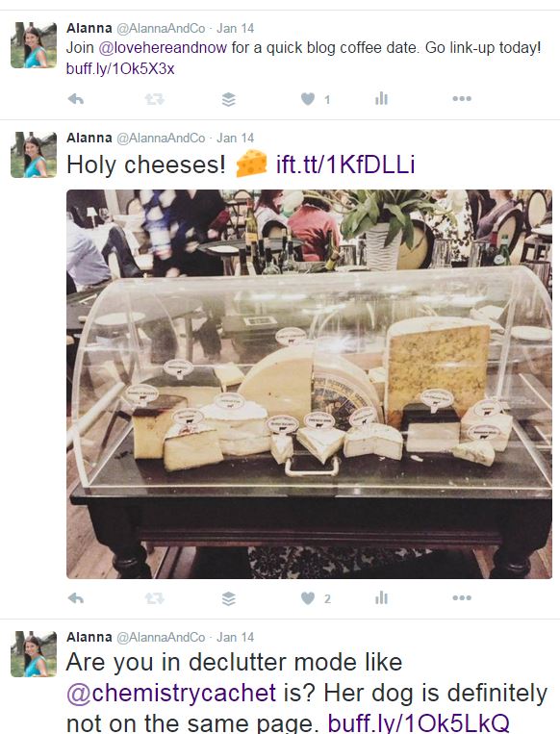560x734 pixels.
Task: Like the Holy cheeses tweet
Action: click(x=308, y=597)
